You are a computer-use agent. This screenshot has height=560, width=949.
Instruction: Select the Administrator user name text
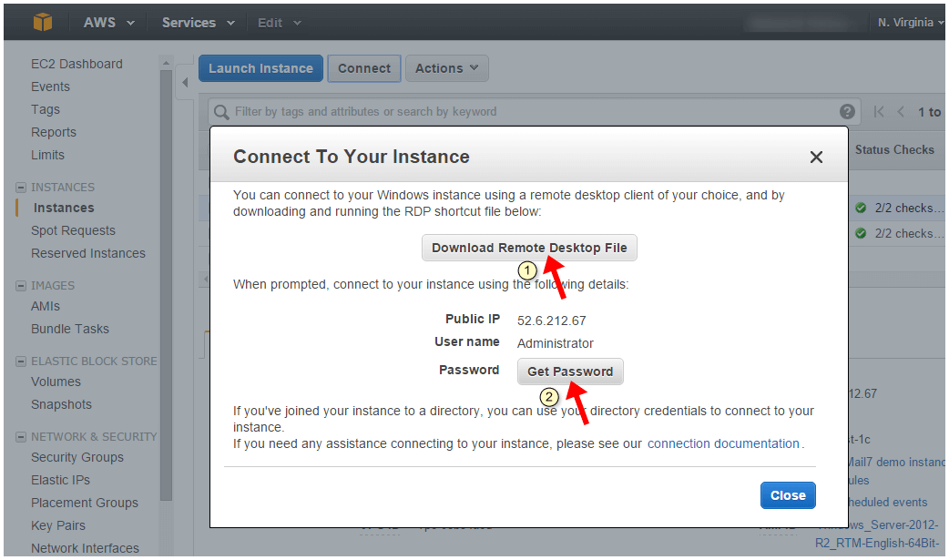tap(555, 344)
